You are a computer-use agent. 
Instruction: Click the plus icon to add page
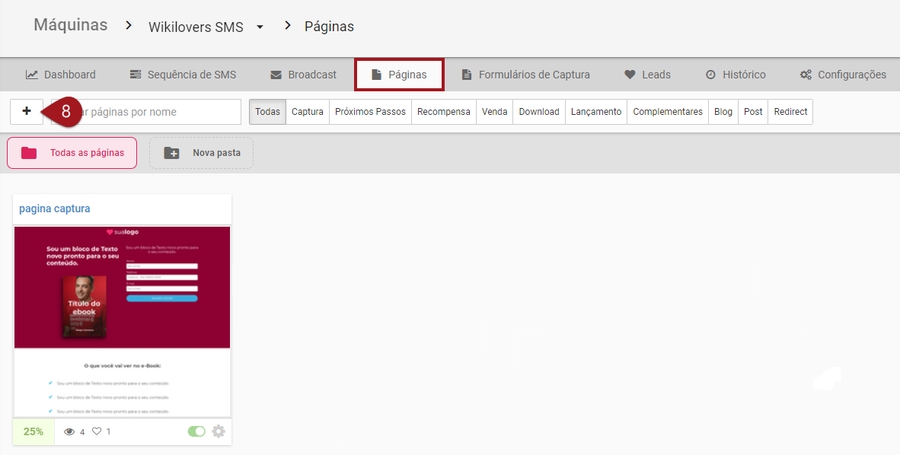26,111
